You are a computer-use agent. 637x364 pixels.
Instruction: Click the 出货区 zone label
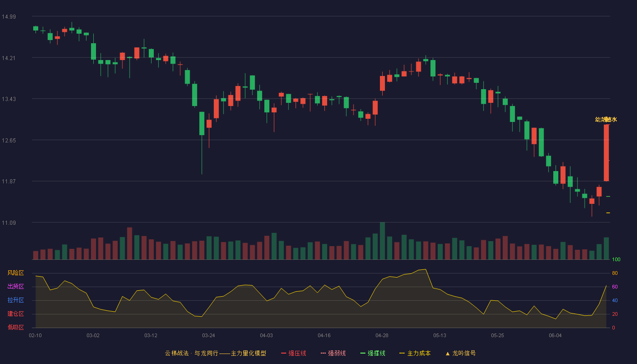tap(15, 287)
